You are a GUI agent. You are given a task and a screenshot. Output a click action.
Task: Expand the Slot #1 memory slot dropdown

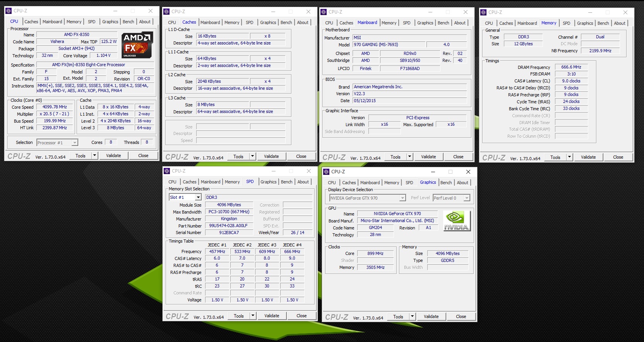click(x=198, y=197)
